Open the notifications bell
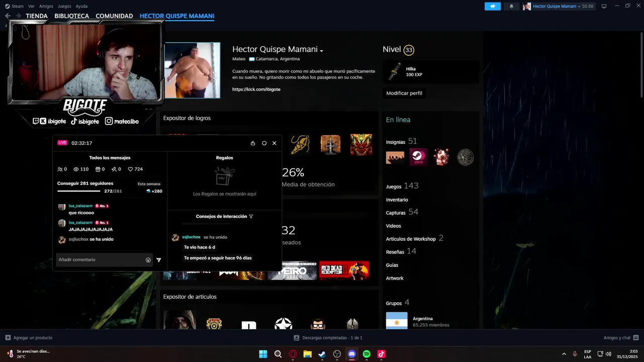The height and width of the screenshot is (362, 644). click(512, 6)
